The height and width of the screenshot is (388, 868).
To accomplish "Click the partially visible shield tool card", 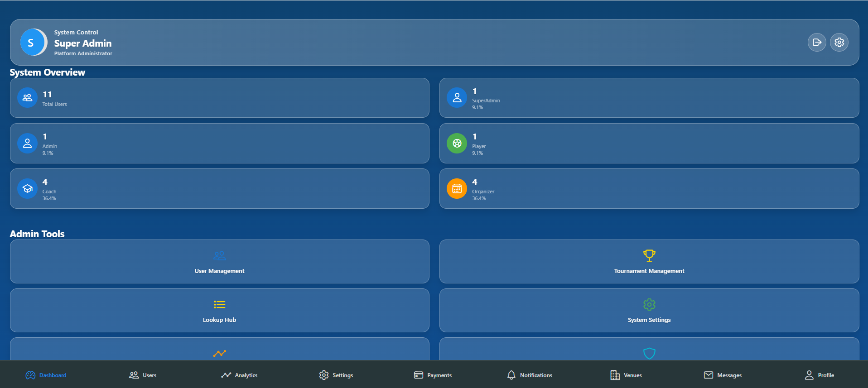I will point(649,350).
